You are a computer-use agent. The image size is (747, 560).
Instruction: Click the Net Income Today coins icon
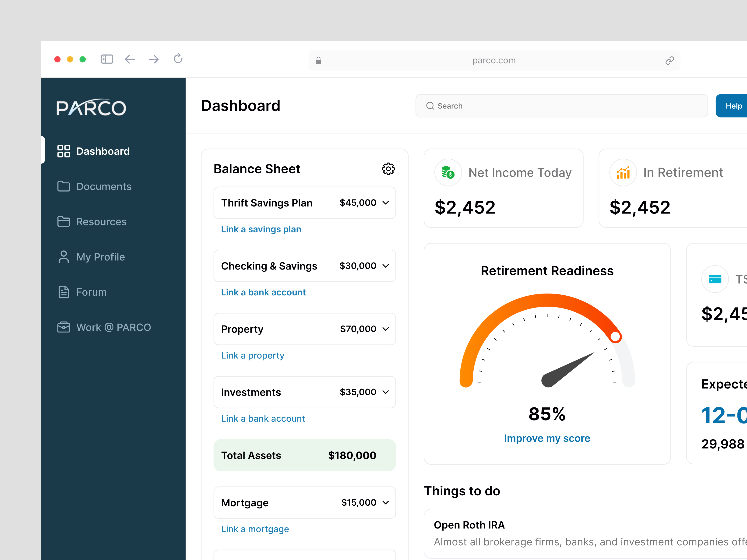[448, 172]
